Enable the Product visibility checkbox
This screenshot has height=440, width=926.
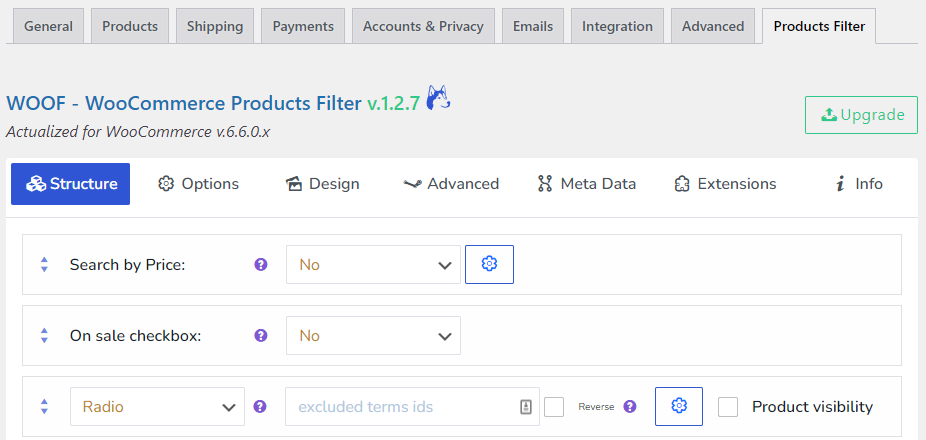click(x=728, y=407)
